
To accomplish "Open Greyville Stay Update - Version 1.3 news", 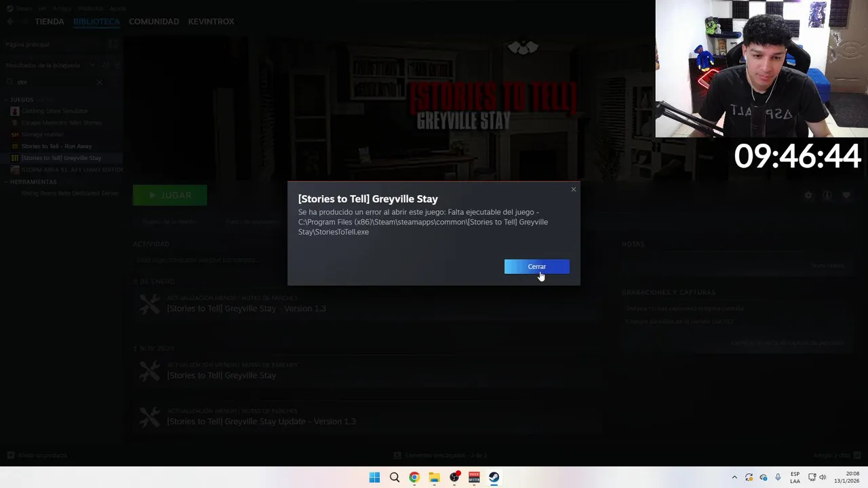I will 261,422.
